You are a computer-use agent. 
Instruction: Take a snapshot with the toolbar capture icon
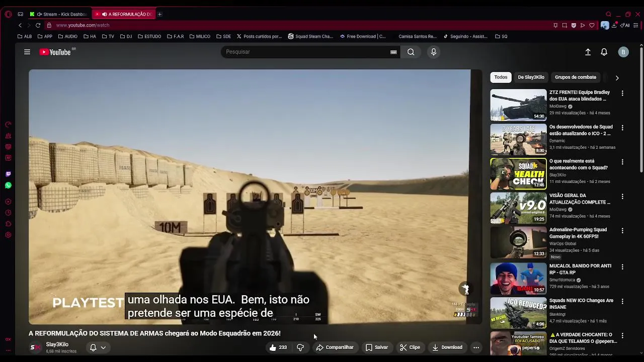click(x=565, y=25)
